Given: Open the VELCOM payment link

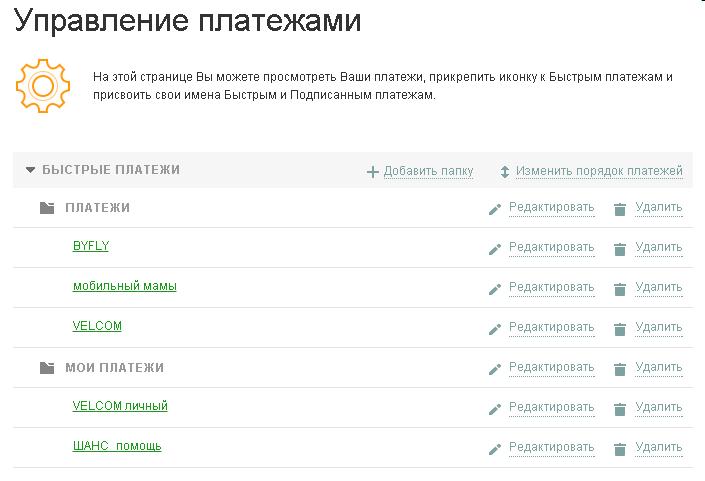Looking at the screenshot, I should coord(97,326).
